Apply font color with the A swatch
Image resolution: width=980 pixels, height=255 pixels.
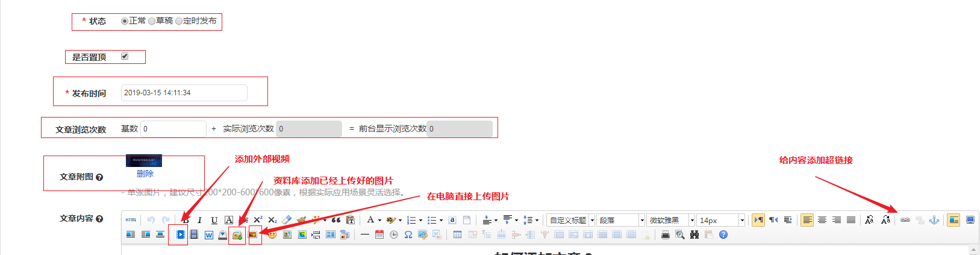point(370,220)
